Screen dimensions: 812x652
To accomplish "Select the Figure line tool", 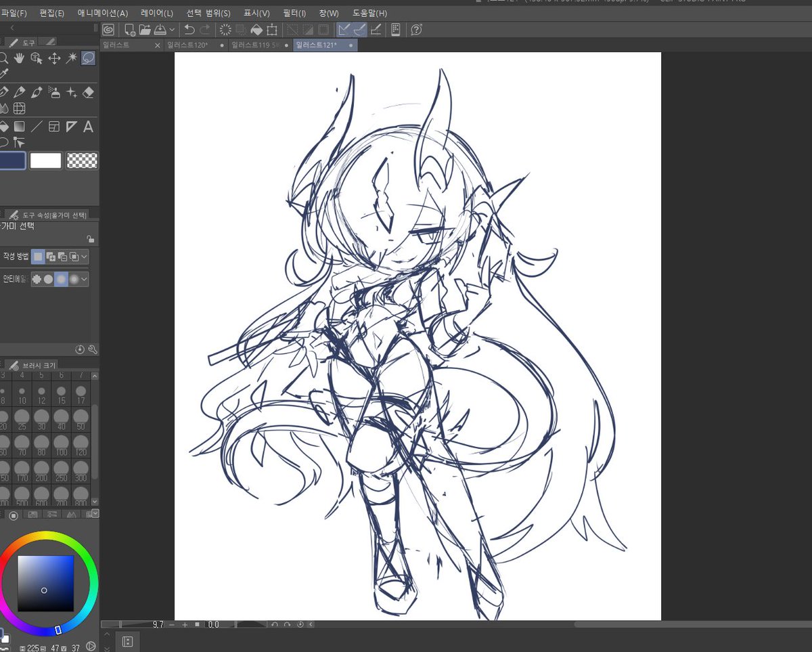I will coord(37,127).
